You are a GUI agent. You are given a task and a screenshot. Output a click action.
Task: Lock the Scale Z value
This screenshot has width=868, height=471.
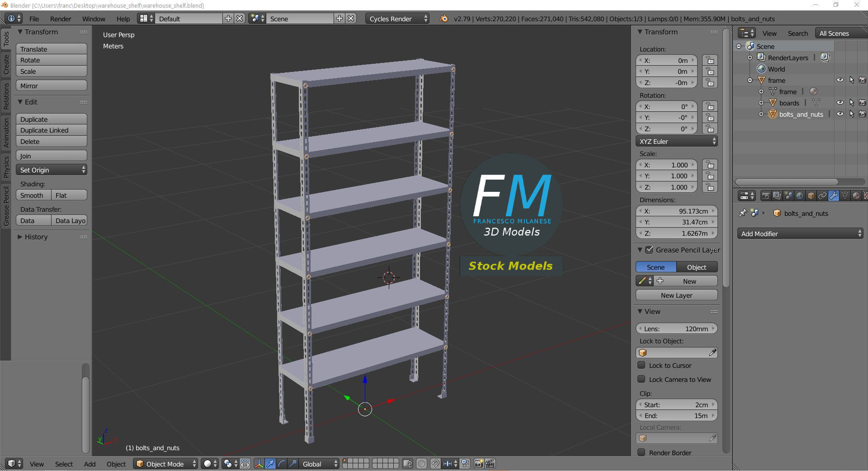pos(710,187)
